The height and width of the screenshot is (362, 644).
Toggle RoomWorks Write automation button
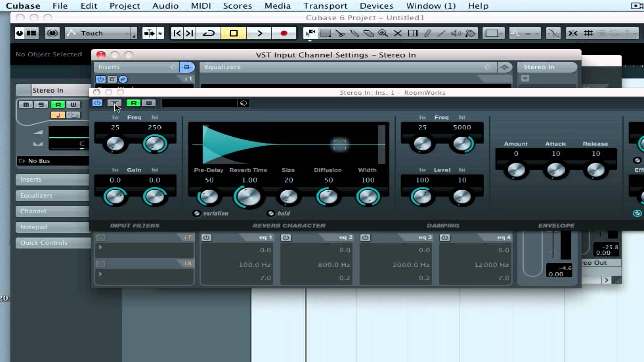148,103
